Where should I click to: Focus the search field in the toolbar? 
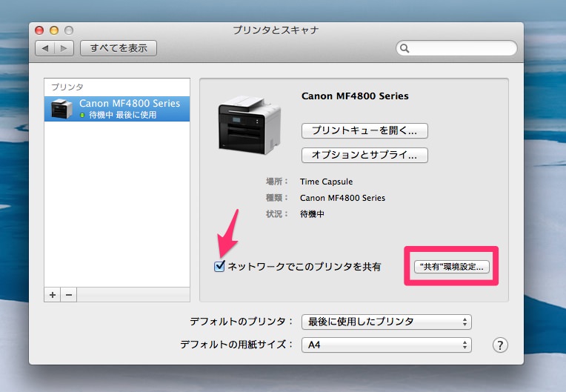coord(456,48)
